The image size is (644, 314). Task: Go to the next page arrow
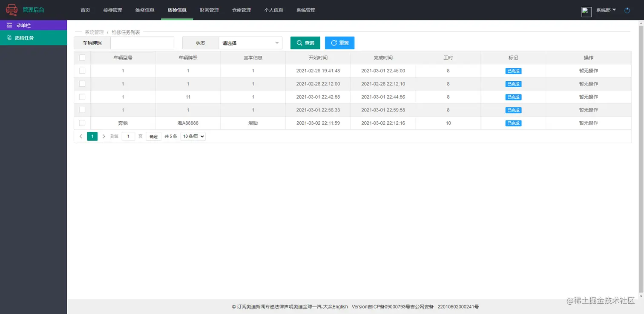(x=103, y=137)
